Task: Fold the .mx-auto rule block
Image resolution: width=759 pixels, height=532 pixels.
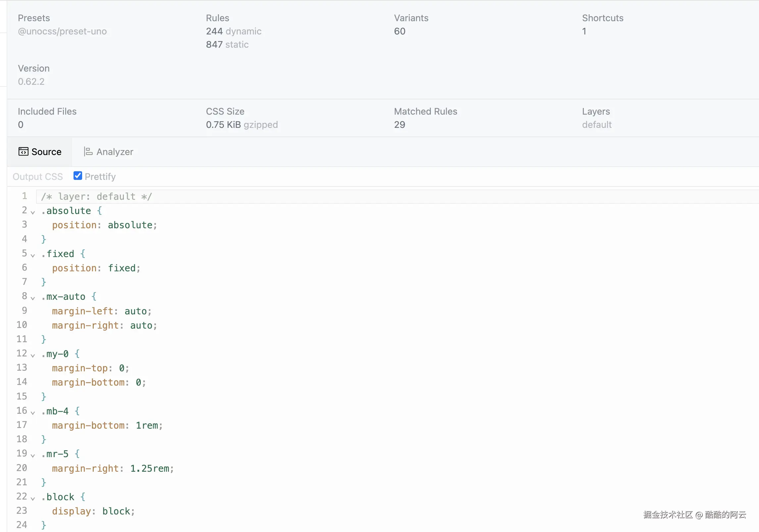Action: click(x=33, y=298)
